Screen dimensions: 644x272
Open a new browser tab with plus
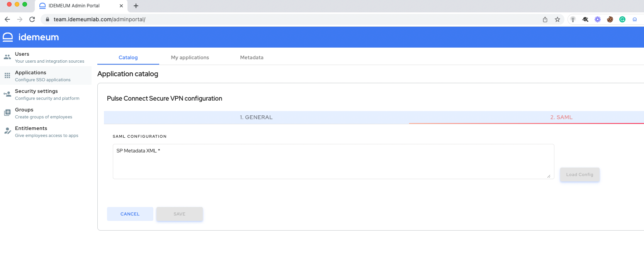point(136,6)
